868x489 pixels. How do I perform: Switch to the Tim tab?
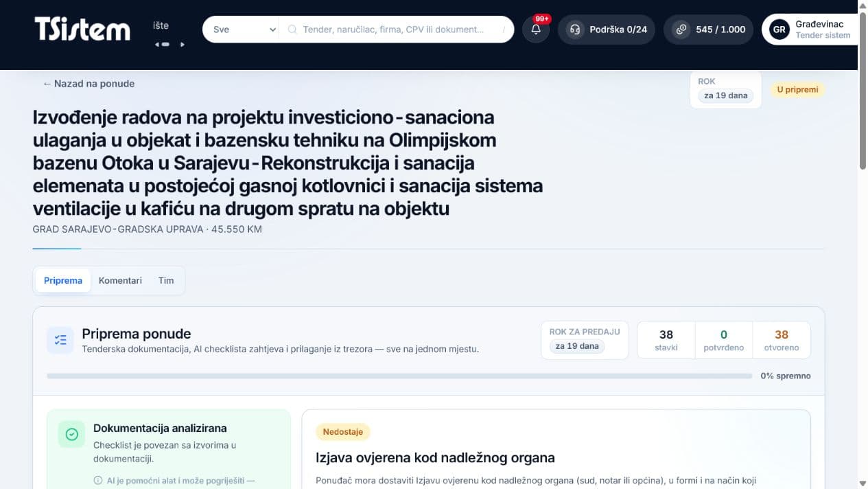tap(166, 280)
